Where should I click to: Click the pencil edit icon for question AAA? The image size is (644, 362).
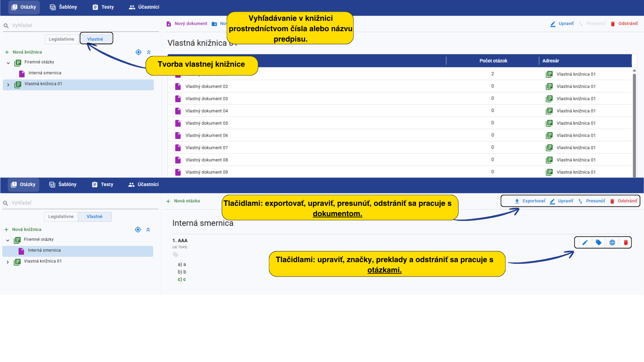585,243
